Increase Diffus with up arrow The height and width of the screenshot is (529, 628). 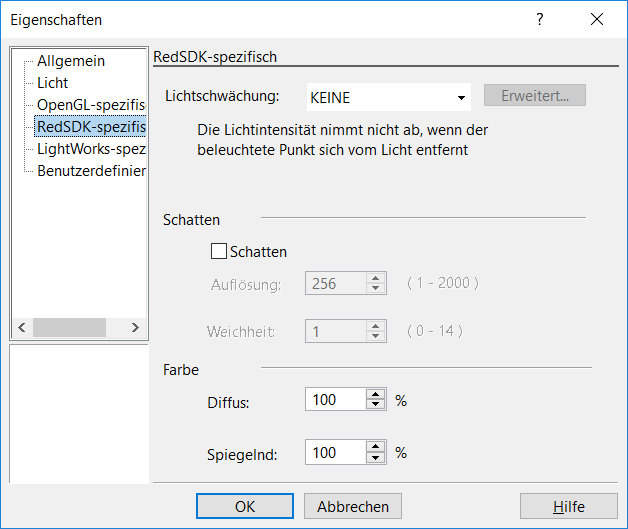point(375,394)
